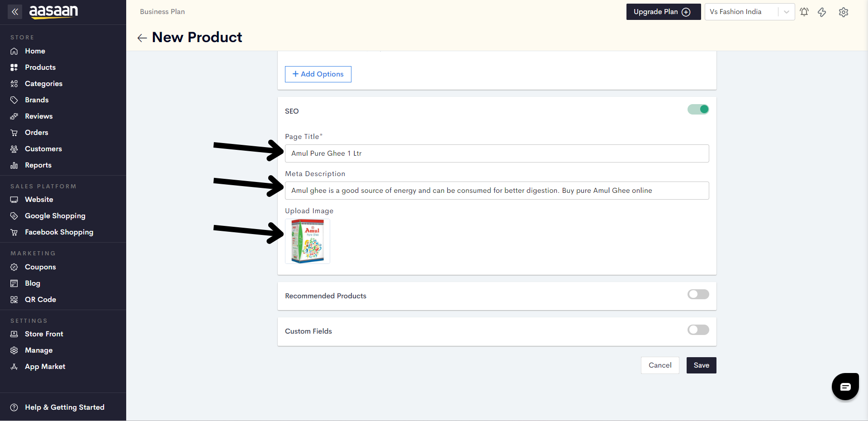Click the Save button
Screen dimensions: 868x421
click(702, 365)
